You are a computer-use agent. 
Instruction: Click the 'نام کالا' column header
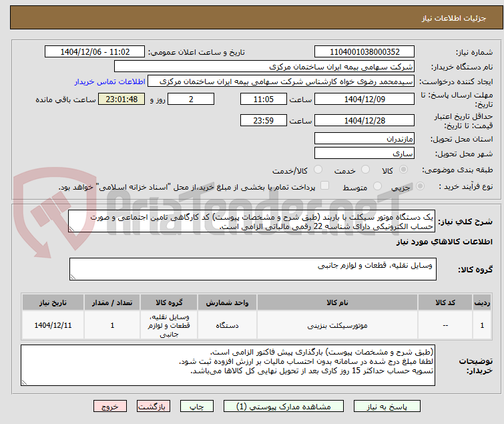(x=338, y=303)
